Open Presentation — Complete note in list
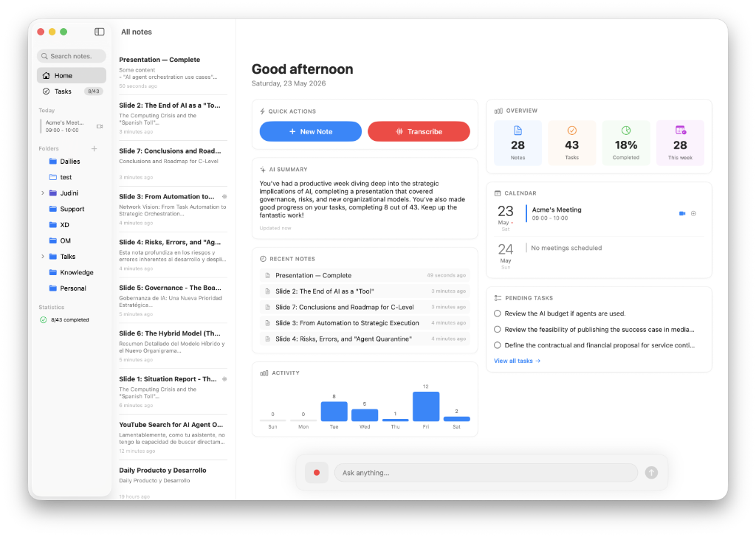 [173, 72]
